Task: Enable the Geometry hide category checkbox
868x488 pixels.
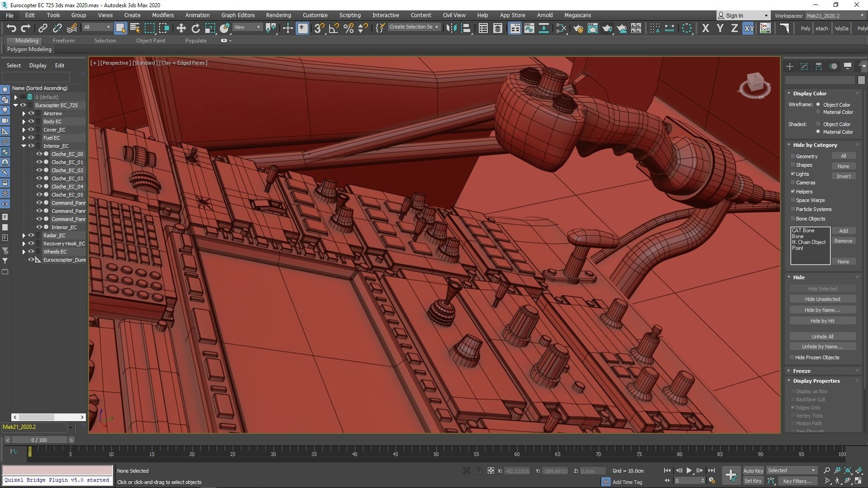Action: [x=793, y=156]
